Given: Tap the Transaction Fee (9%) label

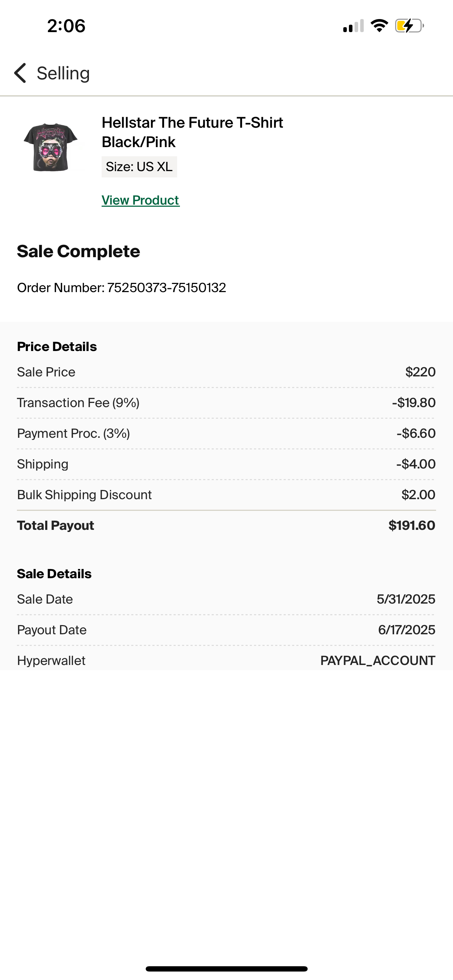Looking at the screenshot, I should pyautogui.click(x=78, y=403).
